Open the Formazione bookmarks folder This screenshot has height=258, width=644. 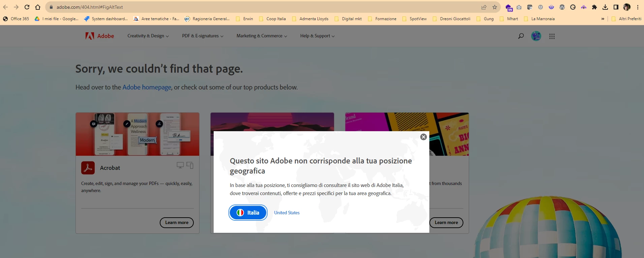382,19
